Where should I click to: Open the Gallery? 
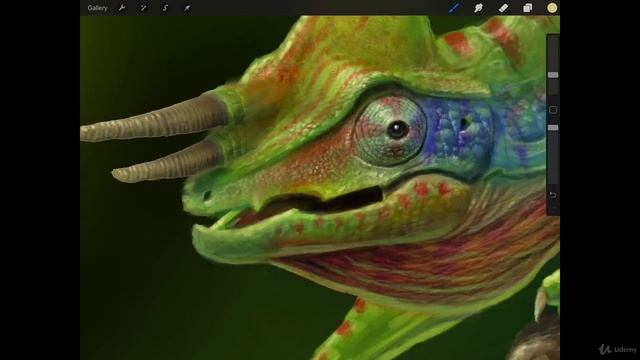97,8
